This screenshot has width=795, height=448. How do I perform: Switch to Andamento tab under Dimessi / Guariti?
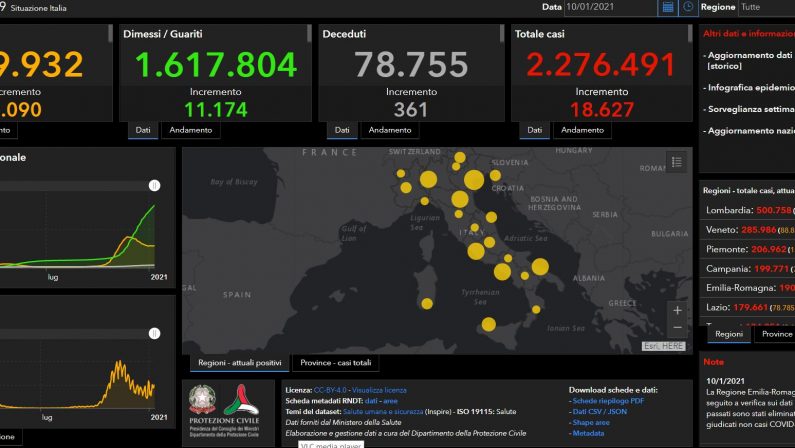[191, 130]
